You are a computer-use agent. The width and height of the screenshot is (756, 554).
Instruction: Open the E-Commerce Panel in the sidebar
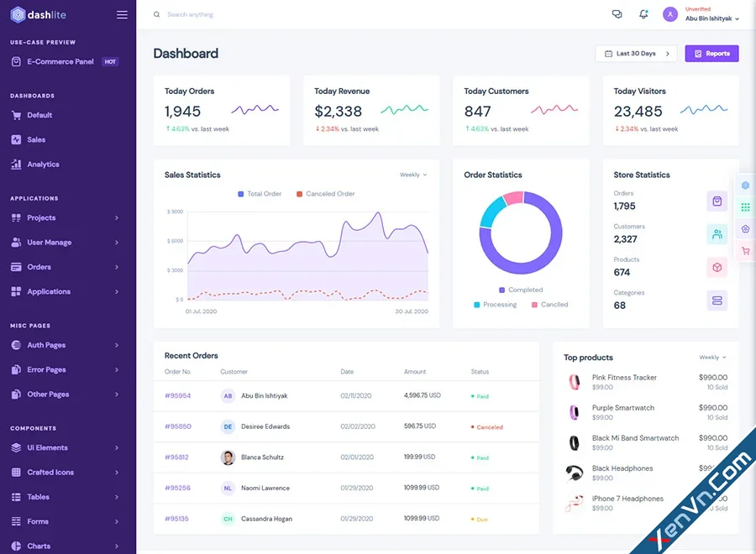pyautogui.click(x=61, y=60)
